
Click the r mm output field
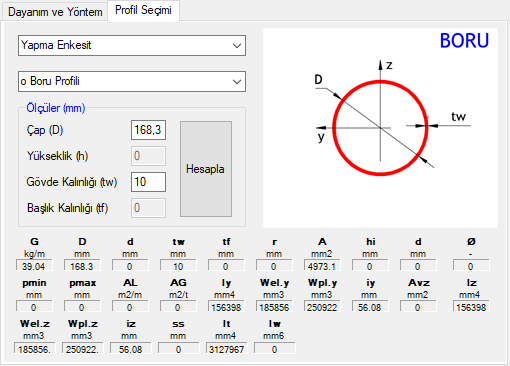[274, 266]
